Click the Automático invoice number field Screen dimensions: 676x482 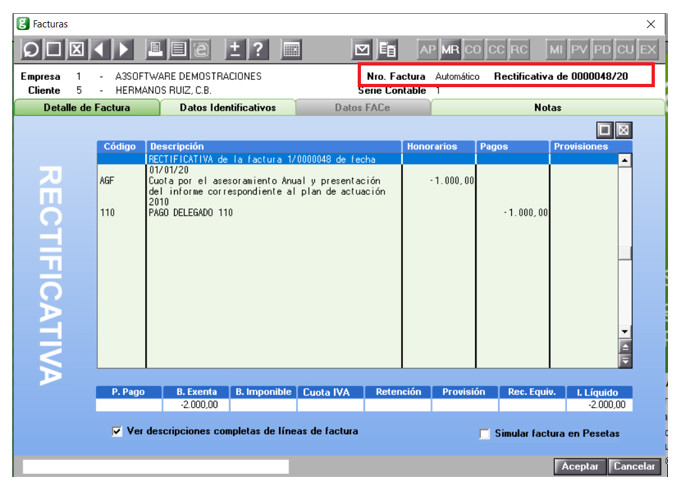pyautogui.click(x=457, y=77)
